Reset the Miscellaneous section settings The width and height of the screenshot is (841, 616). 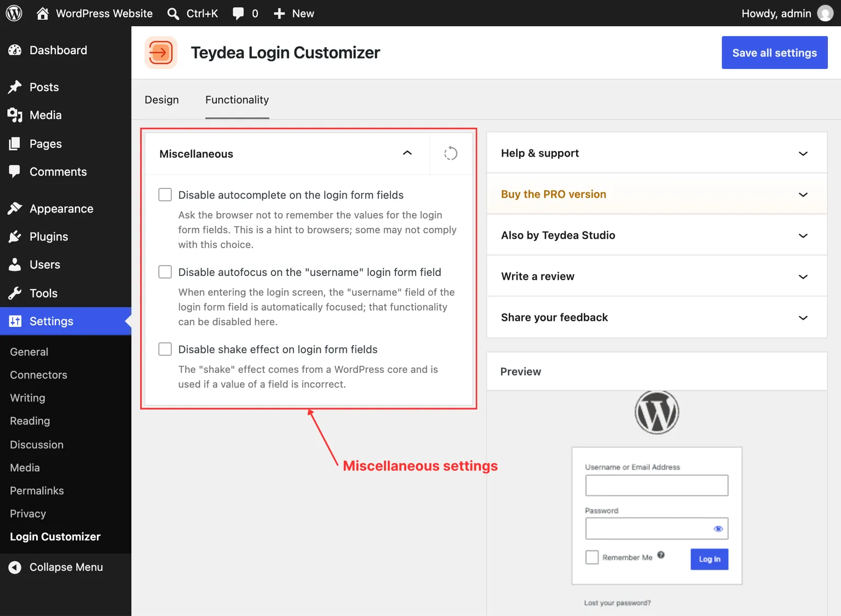tap(451, 153)
